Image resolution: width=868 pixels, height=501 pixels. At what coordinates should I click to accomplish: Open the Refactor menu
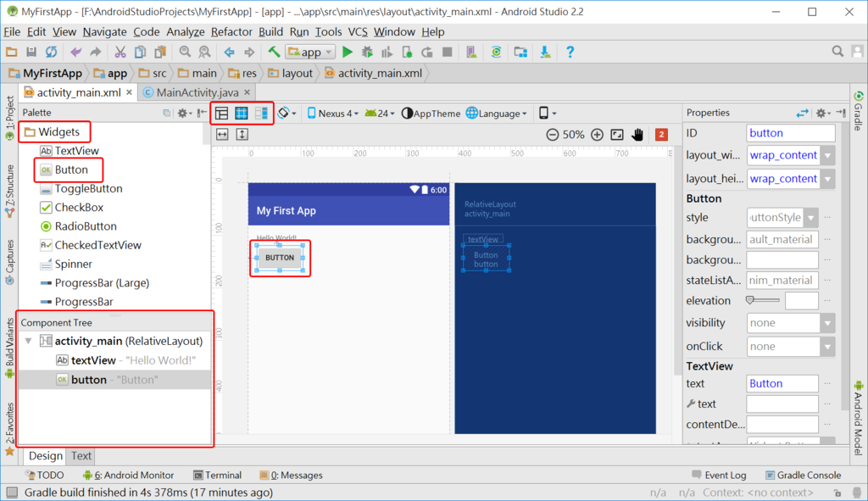(x=231, y=32)
